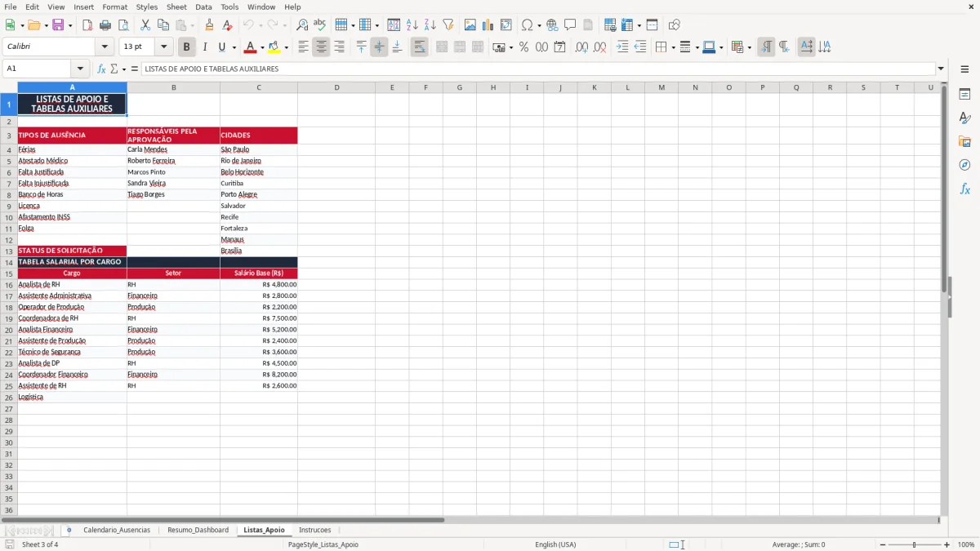Click the Clear Direct Formatting icon
Image resolution: width=980 pixels, height=551 pixels.
click(x=228, y=25)
